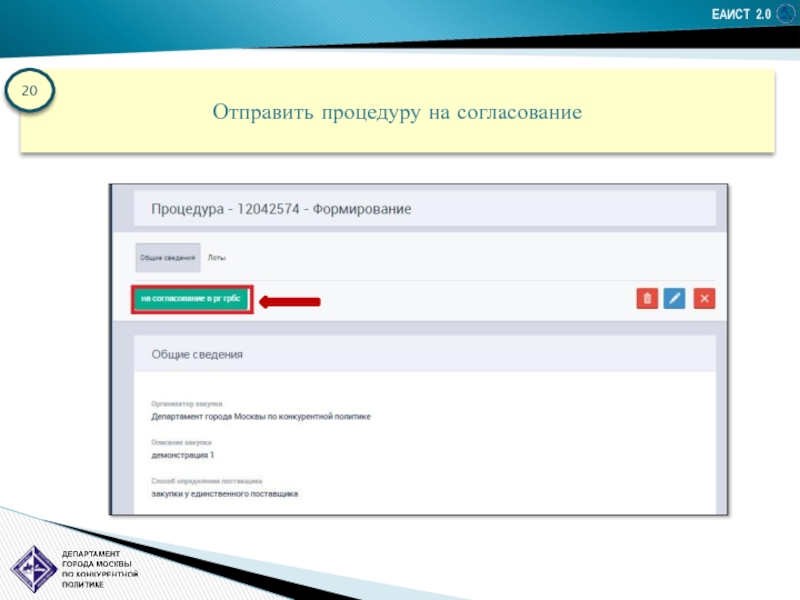Open the 'Общие сведения' tab
The width and height of the screenshot is (800, 600).
tap(168, 258)
